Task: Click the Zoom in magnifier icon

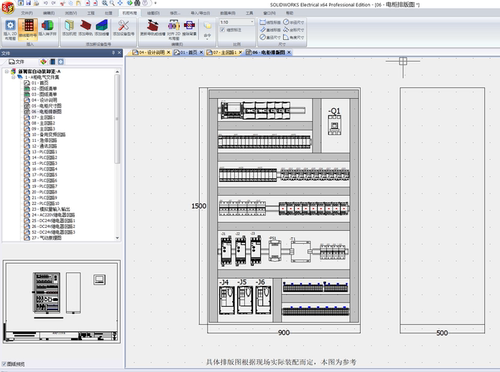Action: click(x=105, y=3)
